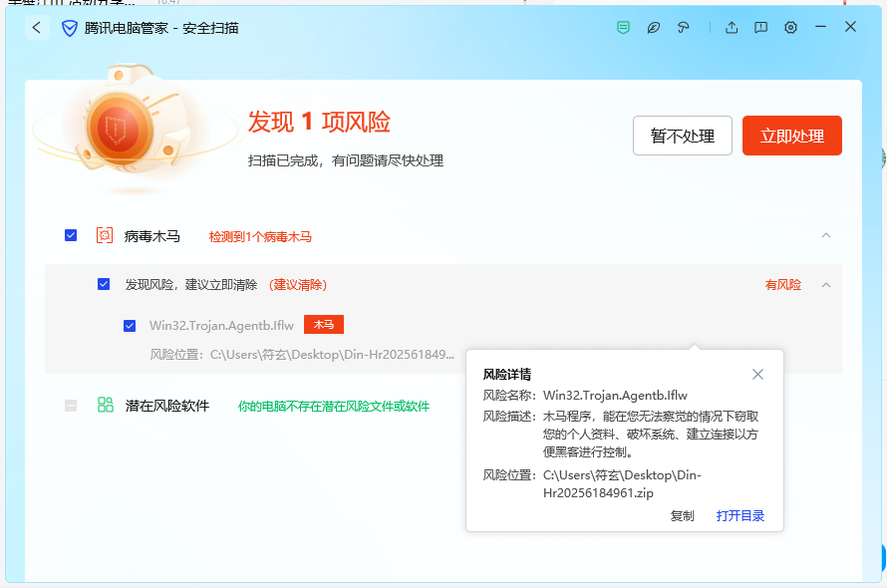Collapse the 病毒木马 section chevron
The height and width of the screenshot is (588, 887).
(826, 235)
